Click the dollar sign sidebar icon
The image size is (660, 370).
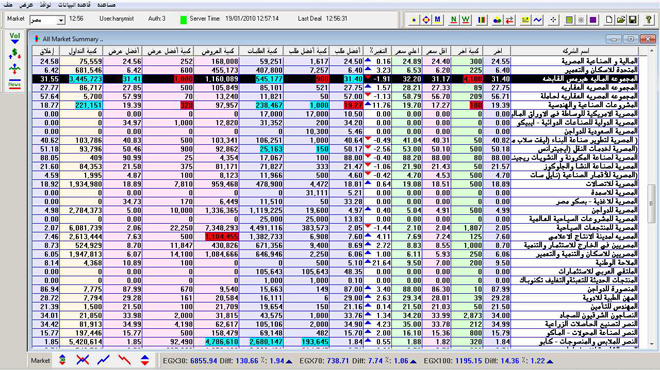(x=14, y=53)
